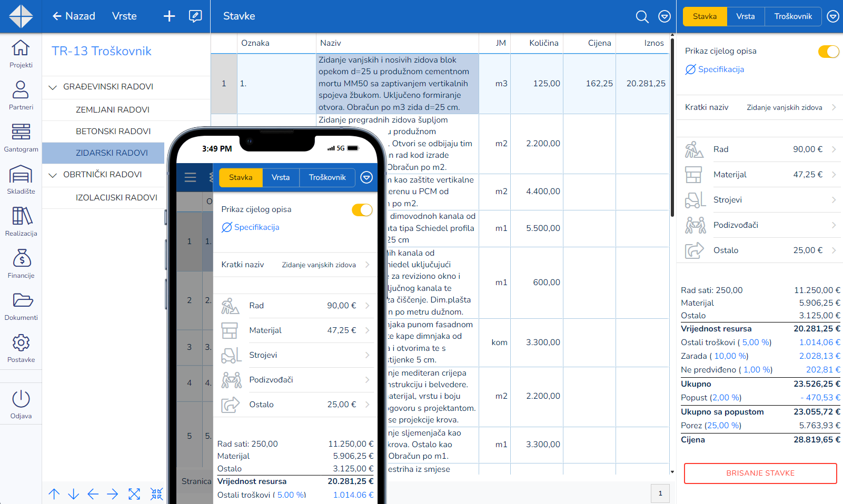This screenshot has width=843, height=504.
Task: Click the edit note icon in top bar
Action: (195, 16)
